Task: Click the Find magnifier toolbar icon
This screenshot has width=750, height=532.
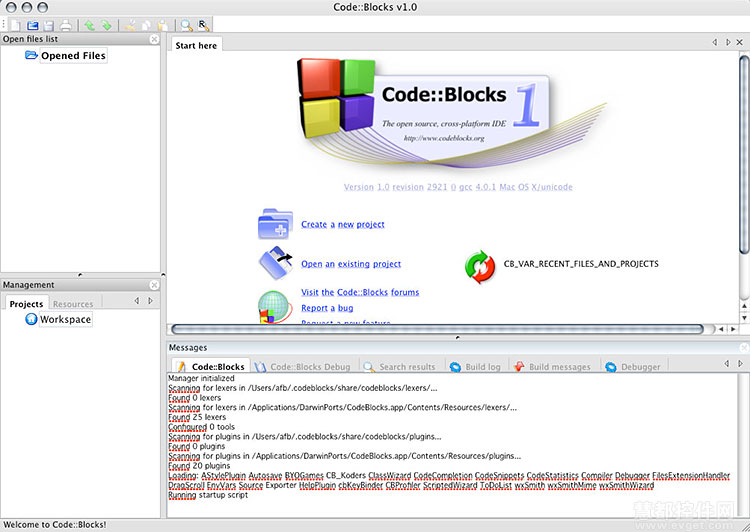Action: click(186, 25)
